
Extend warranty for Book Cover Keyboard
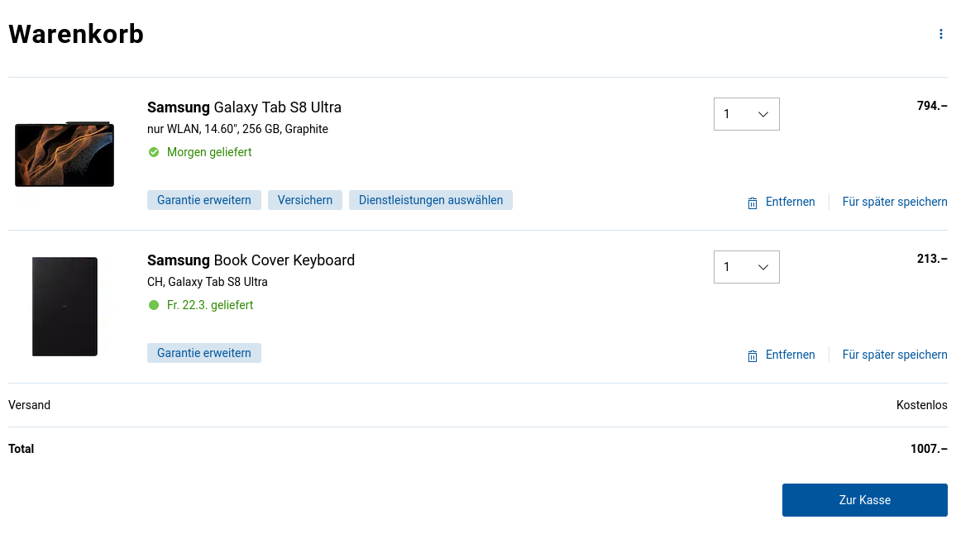click(x=203, y=353)
